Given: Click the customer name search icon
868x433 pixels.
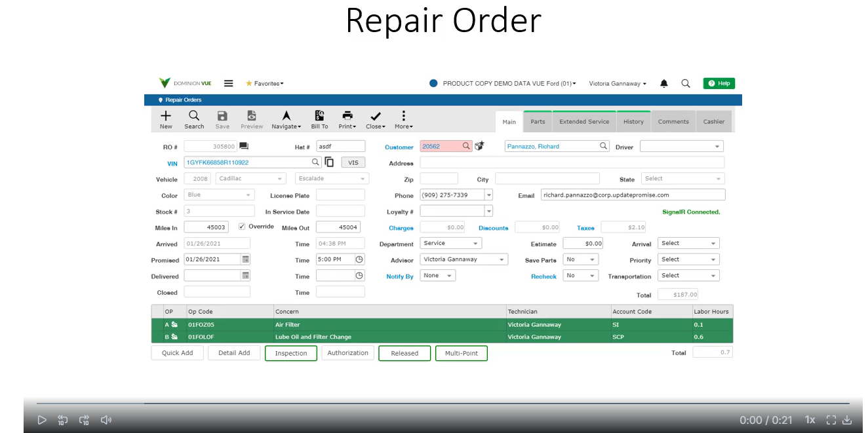Looking at the screenshot, I should point(604,146).
